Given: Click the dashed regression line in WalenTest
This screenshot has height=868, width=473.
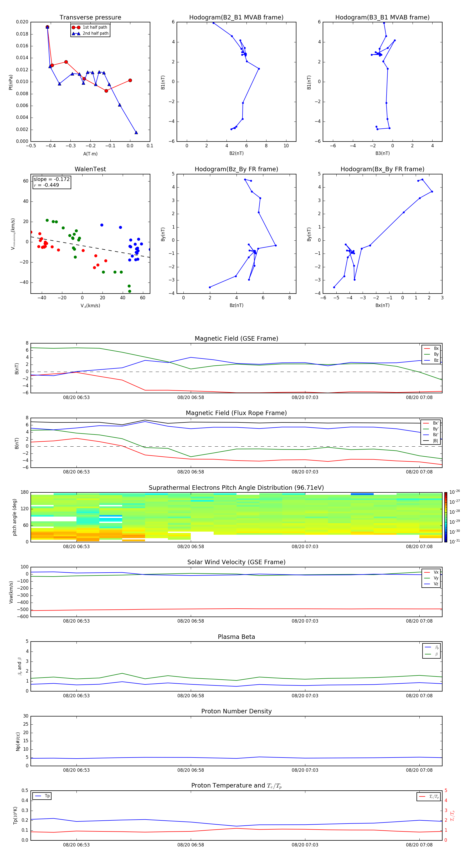Looking at the screenshot, I should [x=90, y=247].
